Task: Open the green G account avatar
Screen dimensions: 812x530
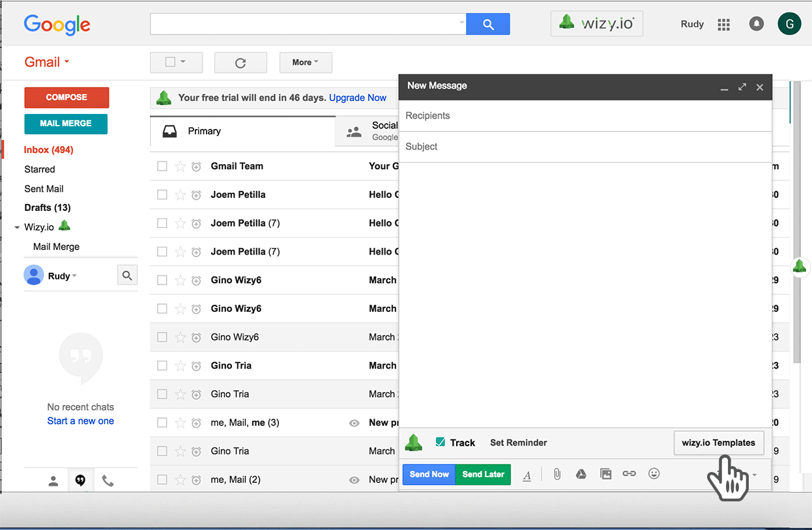Action: [x=789, y=24]
